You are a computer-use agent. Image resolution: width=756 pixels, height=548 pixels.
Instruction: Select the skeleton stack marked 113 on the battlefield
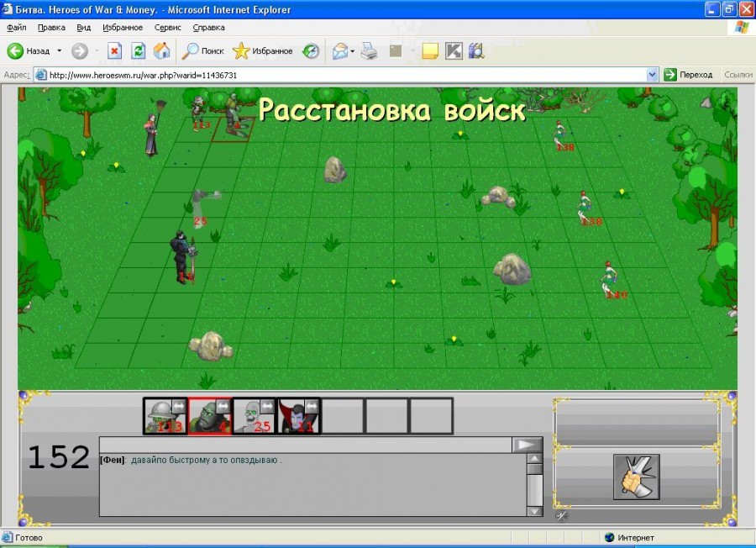point(200,113)
